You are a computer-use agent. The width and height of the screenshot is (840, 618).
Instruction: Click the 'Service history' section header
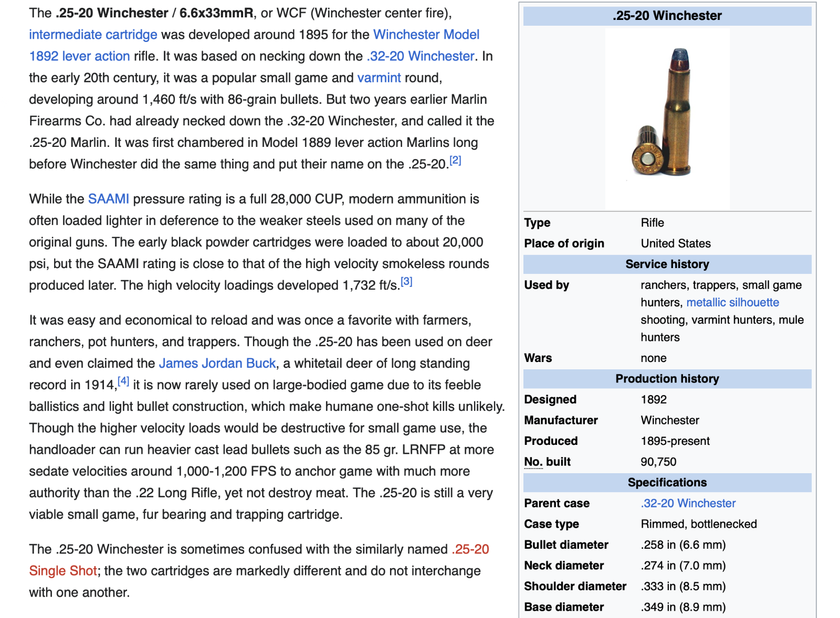(x=667, y=264)
